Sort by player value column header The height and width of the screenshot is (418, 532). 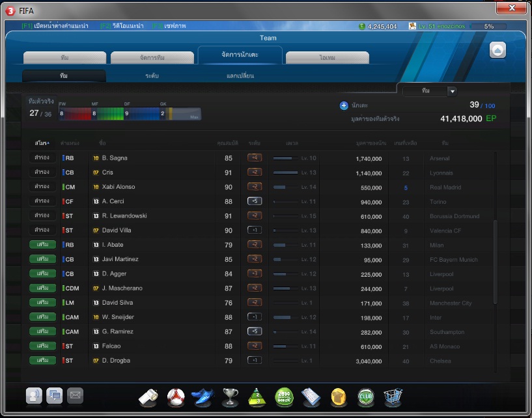click(371, 143)
